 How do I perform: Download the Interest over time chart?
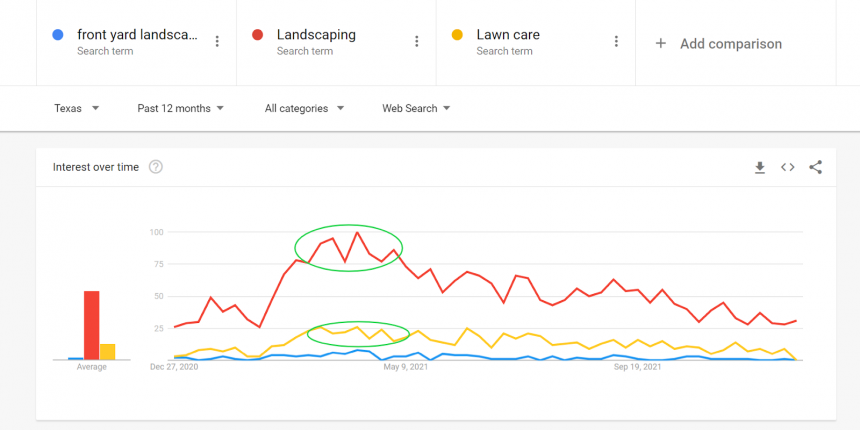click(760, 167)
